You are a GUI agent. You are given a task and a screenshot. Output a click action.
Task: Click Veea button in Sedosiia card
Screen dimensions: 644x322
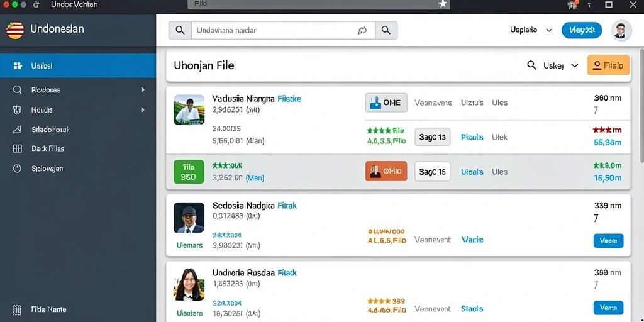(x=608, y=241)
